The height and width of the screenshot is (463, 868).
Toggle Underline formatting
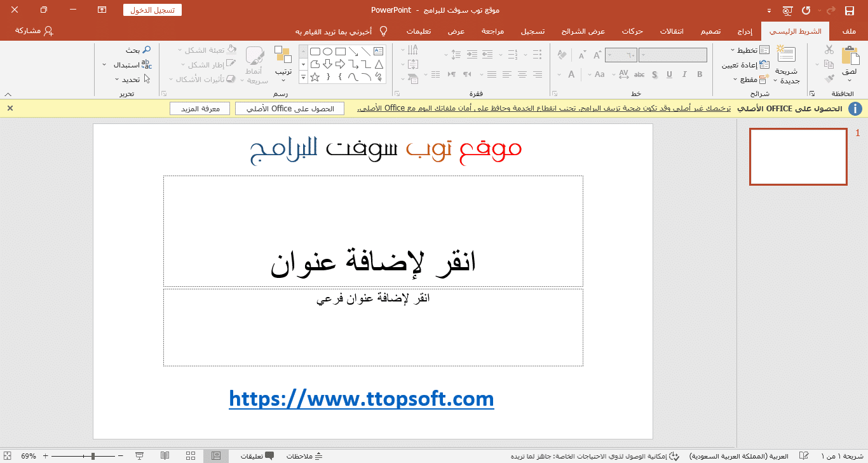(670, 74)
